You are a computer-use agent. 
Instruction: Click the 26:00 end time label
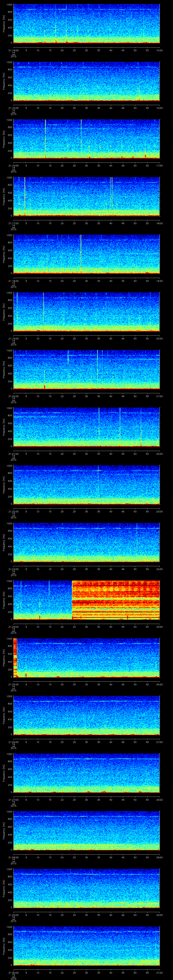(x=160, y=684)
